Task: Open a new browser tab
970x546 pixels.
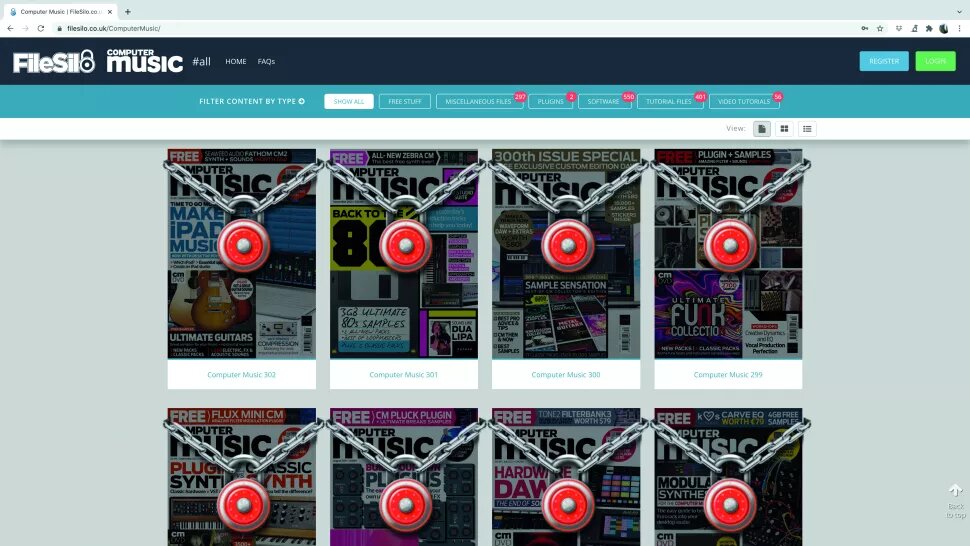Action: (127, 11)
